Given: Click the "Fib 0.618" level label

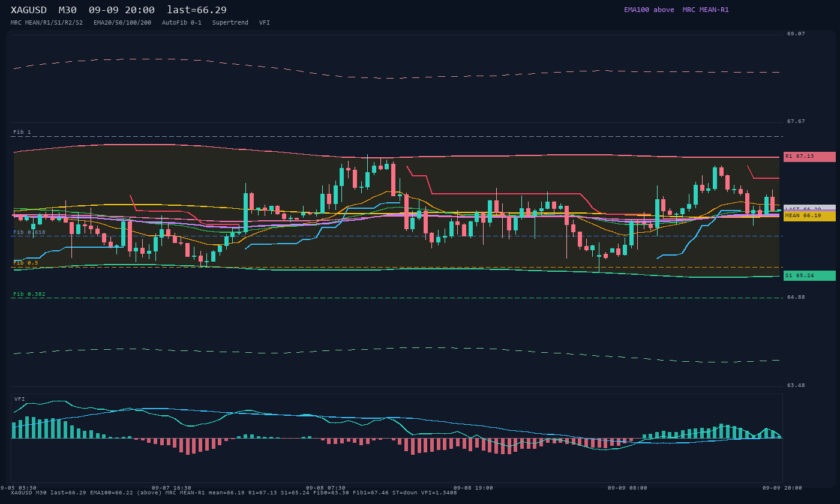Looking at the screenshot, I should (29, 232).
